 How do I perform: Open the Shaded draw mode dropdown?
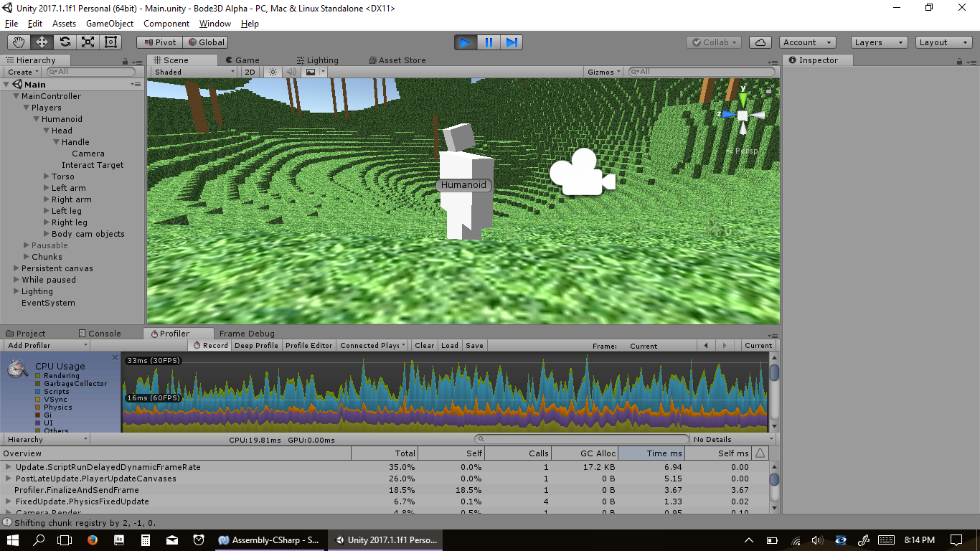coord(194,72)
